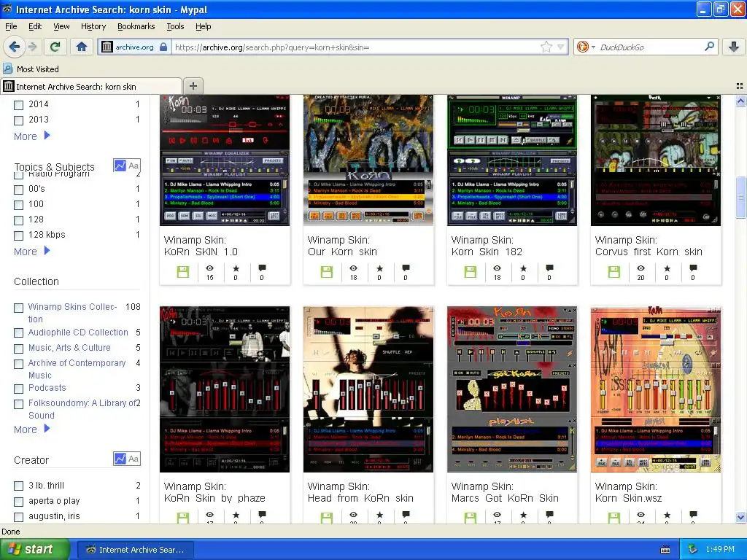
Task: Open the Korn Skin.wsz thumbnail
Action: coord(656,389)
